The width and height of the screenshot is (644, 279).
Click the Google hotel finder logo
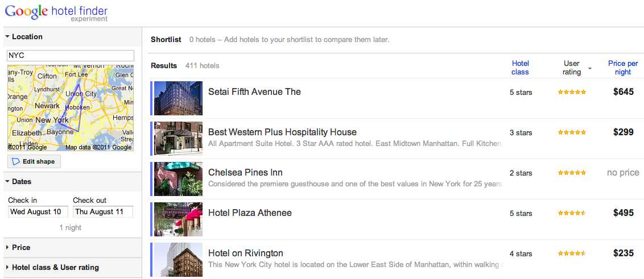pyautogui.click(x=56, y=13)
